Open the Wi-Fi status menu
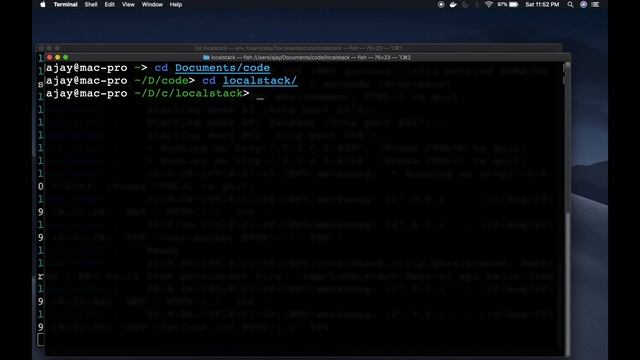 489,4
